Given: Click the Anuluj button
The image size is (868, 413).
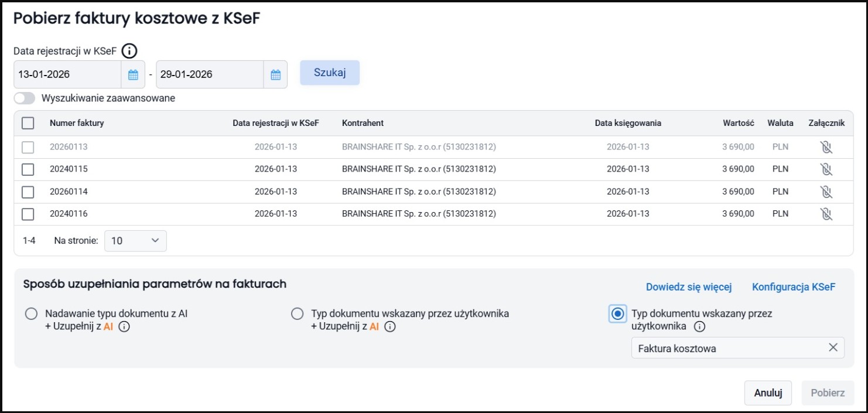Looking at the screenshot, I should pyautogui.click(x=767, y=393).
